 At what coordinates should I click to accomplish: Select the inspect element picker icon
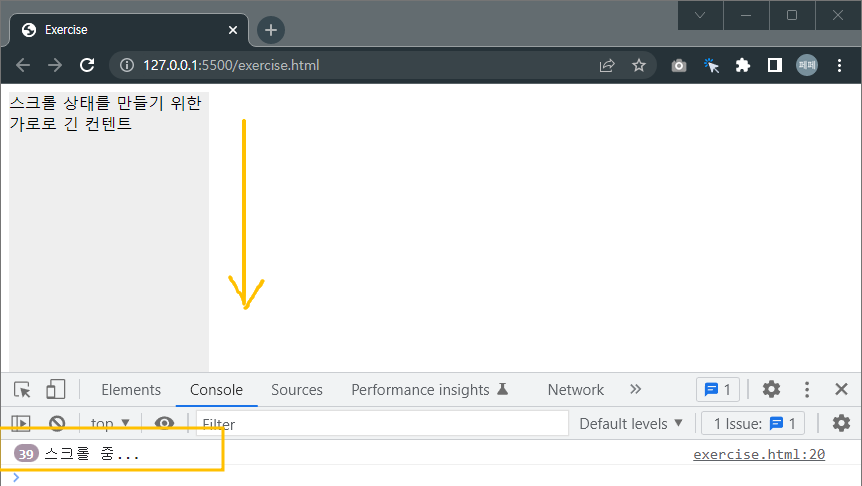[x=23, y=389]
